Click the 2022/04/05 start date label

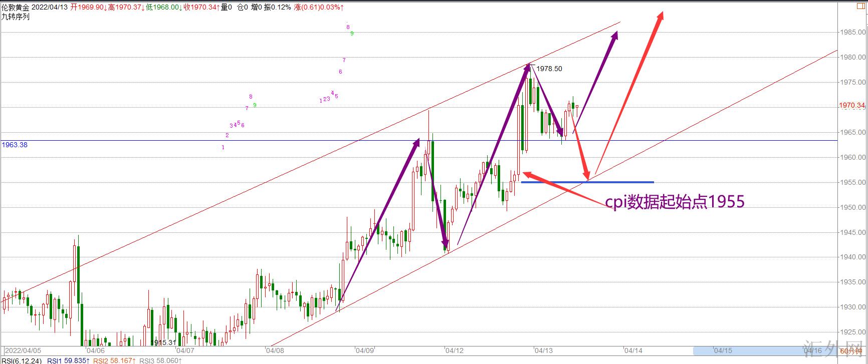23,351
